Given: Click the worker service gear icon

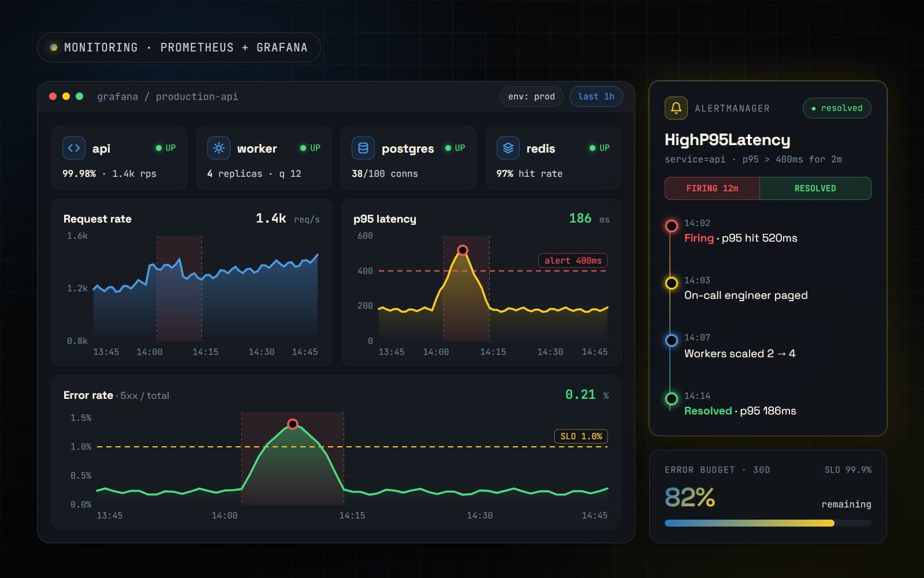Looking at the screenshot, I should tap(219, 148).
